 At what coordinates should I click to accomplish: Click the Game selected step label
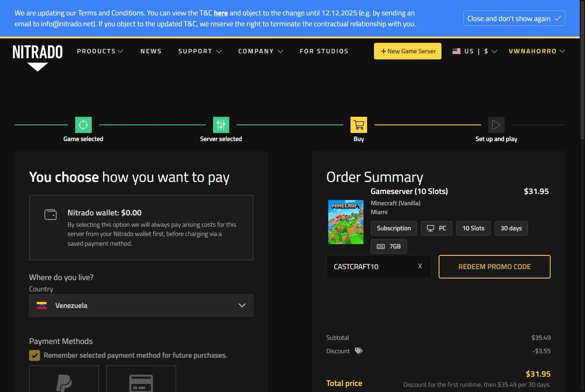pos(83,139)
